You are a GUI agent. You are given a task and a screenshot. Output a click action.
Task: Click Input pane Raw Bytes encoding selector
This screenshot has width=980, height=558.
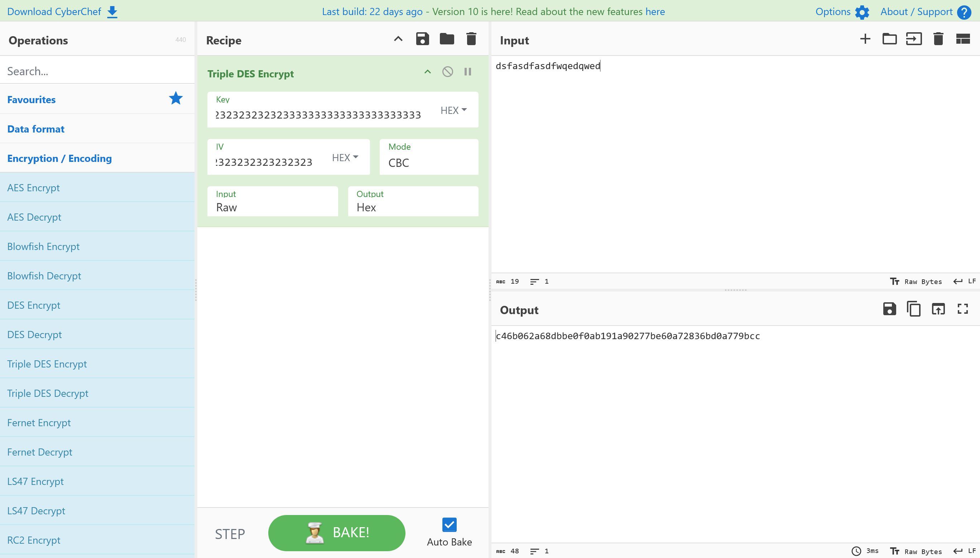[x=916, y=282]
